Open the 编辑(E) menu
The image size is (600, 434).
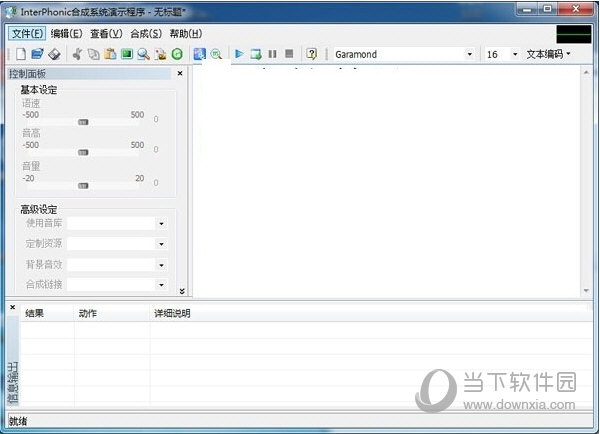click(x=66, y=34)
